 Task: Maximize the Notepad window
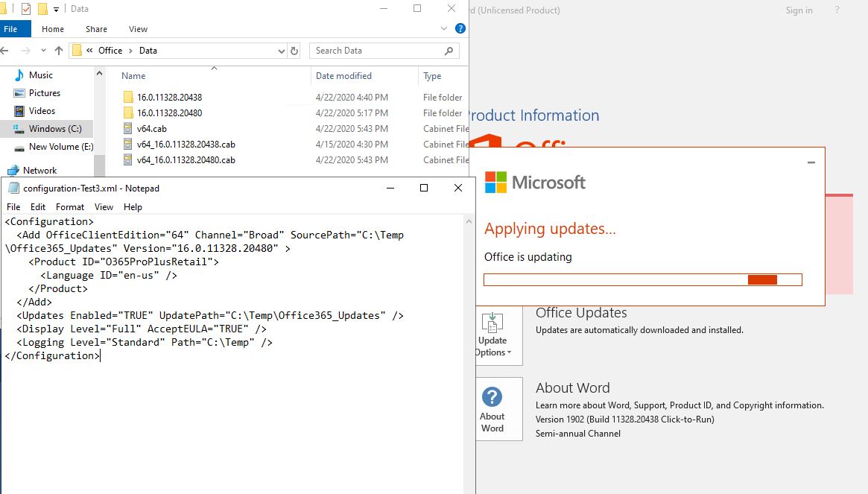pyautogui.click(x=424, y=188)
